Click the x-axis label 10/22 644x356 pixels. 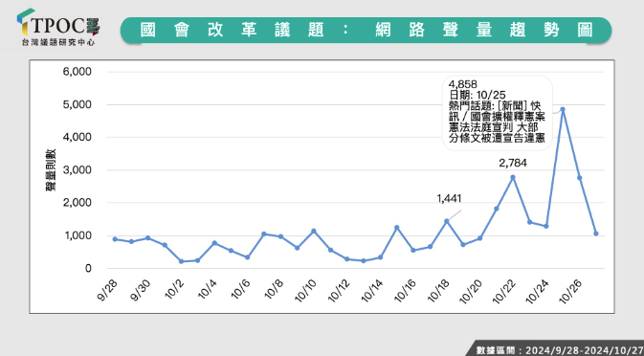click(x=504, y=291)
